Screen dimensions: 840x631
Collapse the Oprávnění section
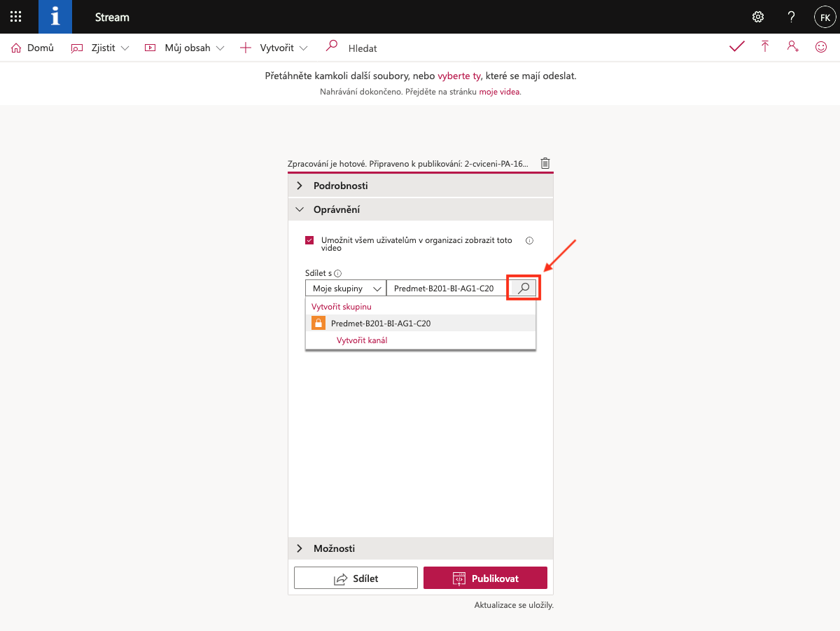click(421, 209)
